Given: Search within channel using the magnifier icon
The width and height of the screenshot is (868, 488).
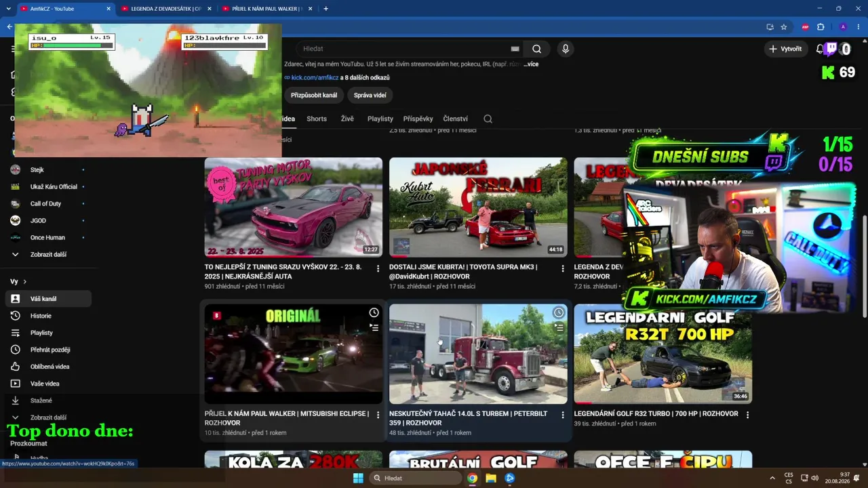Looking at the screenshot, I should point(488,119).
